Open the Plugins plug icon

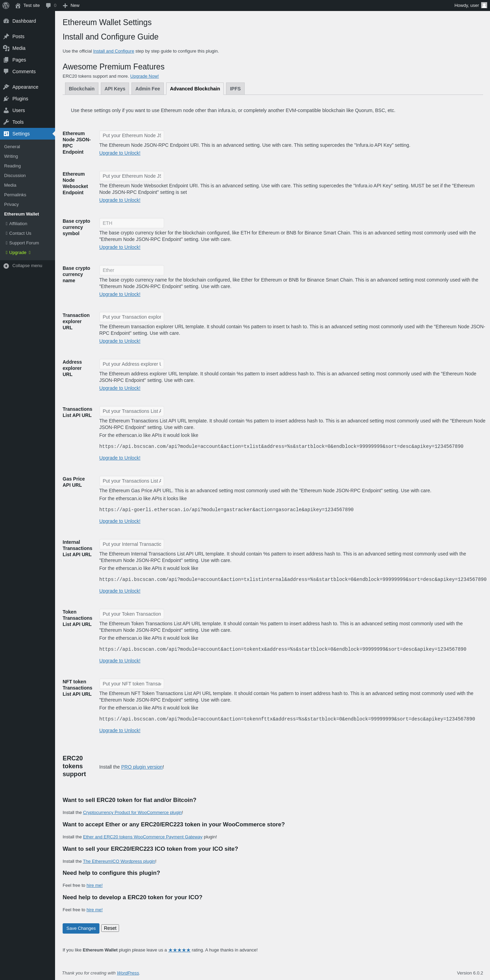[6, 99]
